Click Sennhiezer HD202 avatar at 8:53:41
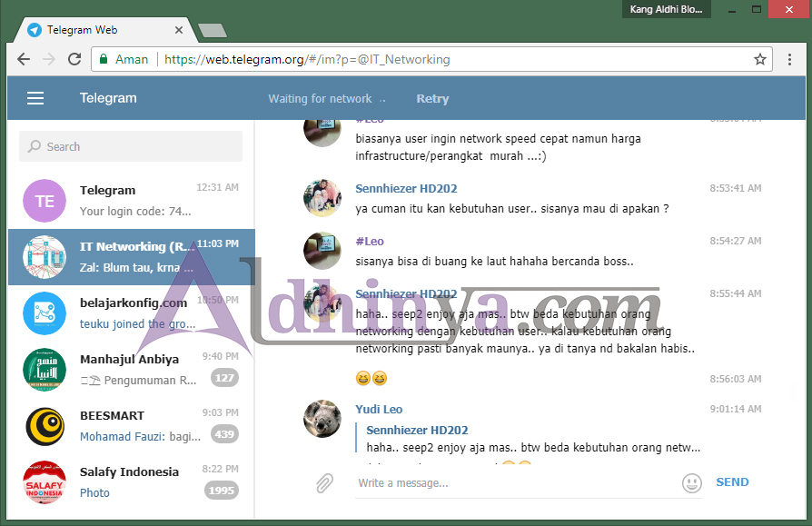 click(322, 198)
